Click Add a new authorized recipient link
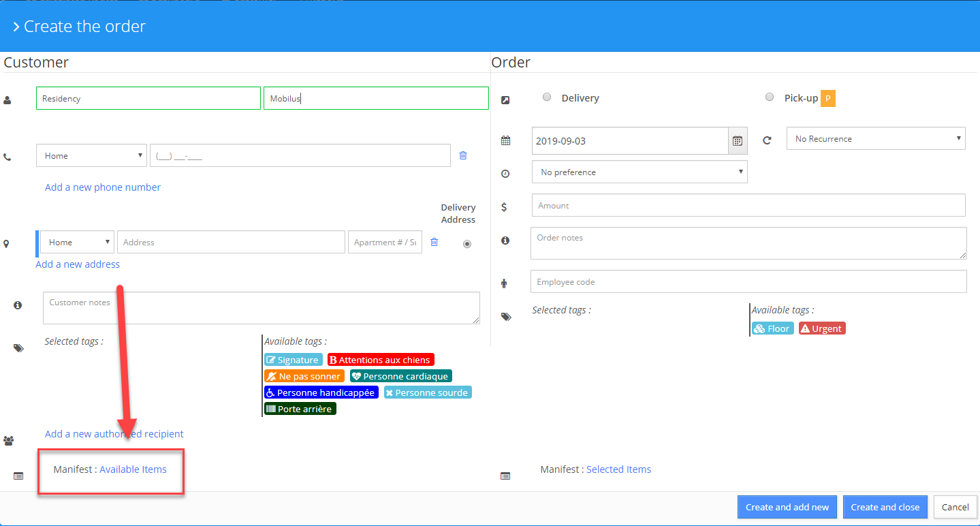Viewport: 980px width, 526px height. click(114, 434)
